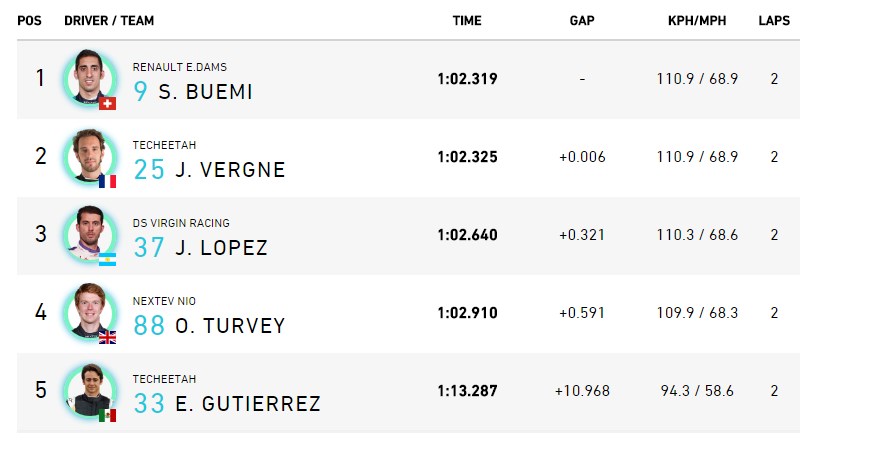Click S. Buemi's driver portrait
The height and width of the screenshot is (454, 875).
tap(89, 78)
